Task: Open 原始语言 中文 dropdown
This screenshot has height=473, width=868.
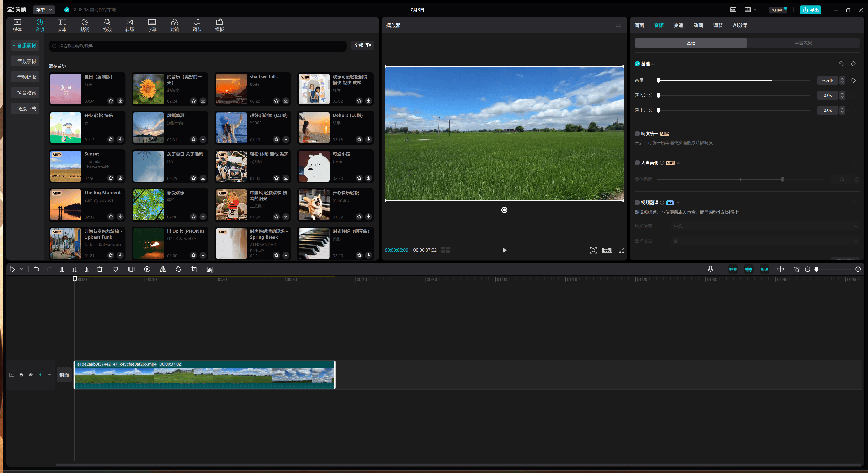Action: pyautogui.click(x=765, y=226)
